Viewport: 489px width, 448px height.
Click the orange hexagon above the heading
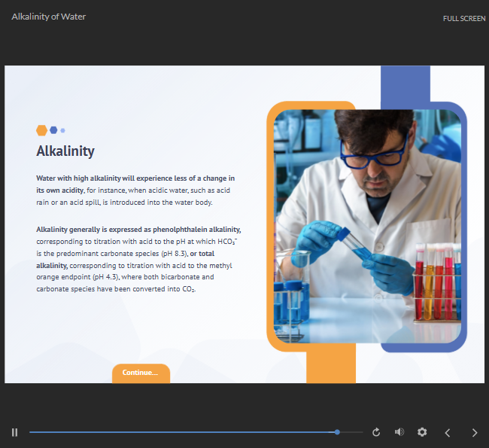(x=42, y=130)
